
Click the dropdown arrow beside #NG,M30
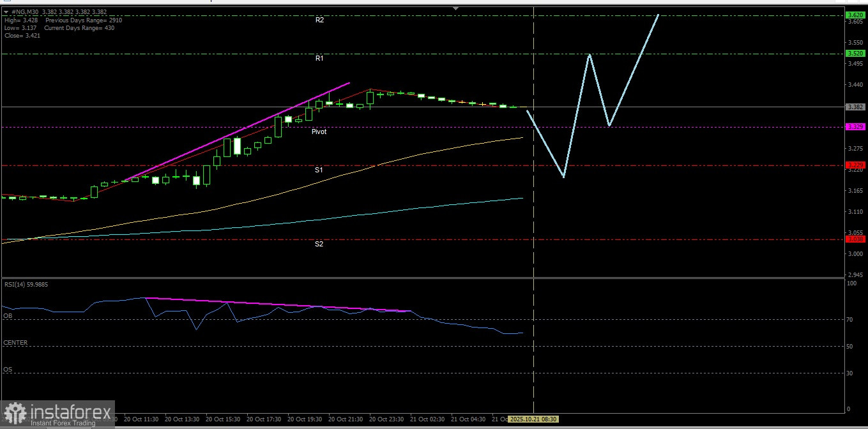coord(6,11)
